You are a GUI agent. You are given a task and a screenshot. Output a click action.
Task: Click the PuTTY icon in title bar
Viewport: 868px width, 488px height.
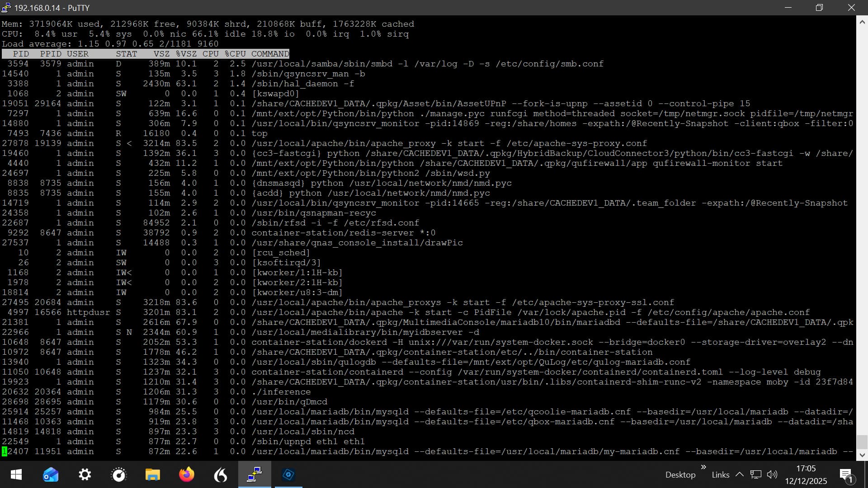coord(6,8)
